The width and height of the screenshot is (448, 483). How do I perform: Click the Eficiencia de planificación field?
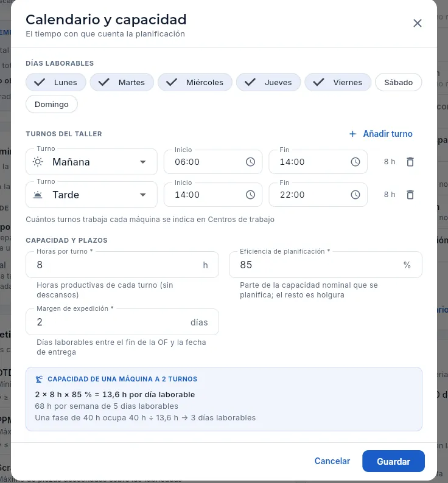pos(326,265)
